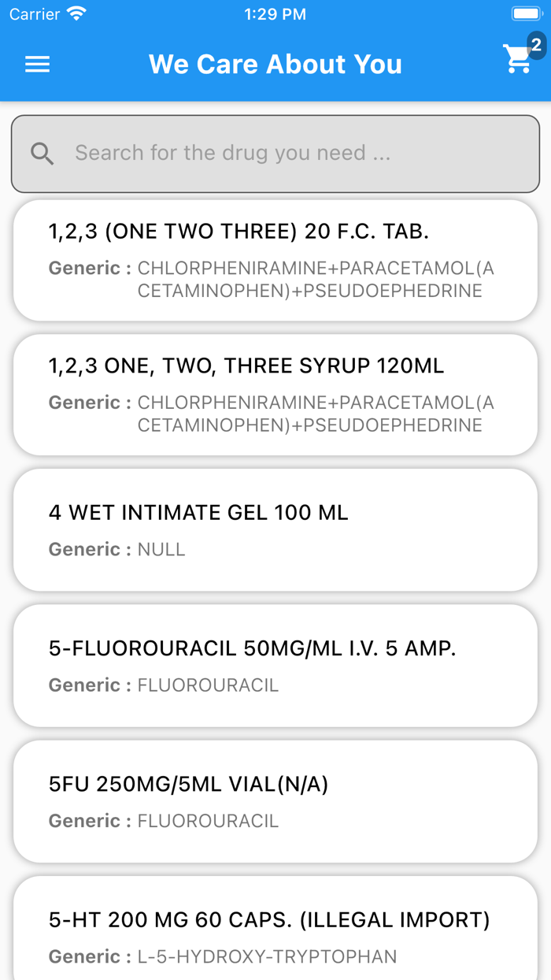Image resolution: width=551 pixels, height=980 pixels.
Task: Open 5FU 250MG/5ML VIAL(N/A) item
Action: [x=189, y=784]
